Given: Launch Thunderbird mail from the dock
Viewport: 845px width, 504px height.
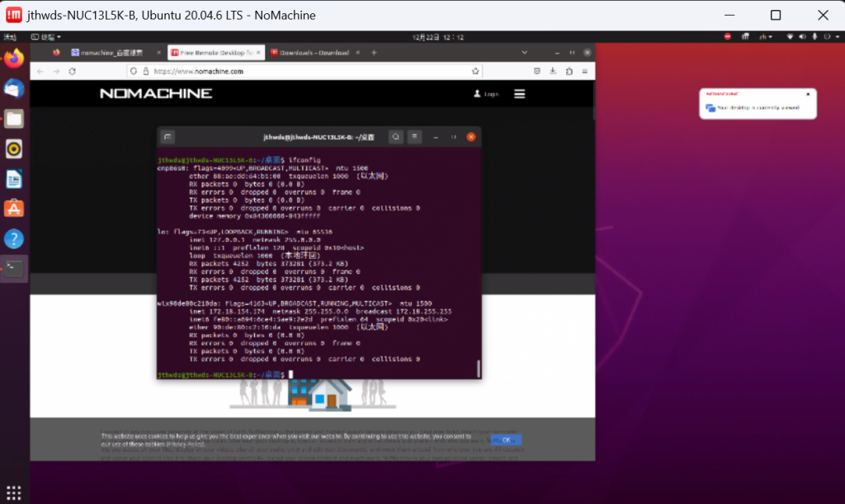Looking at the screenshot, I should click(x=14, y=88).
